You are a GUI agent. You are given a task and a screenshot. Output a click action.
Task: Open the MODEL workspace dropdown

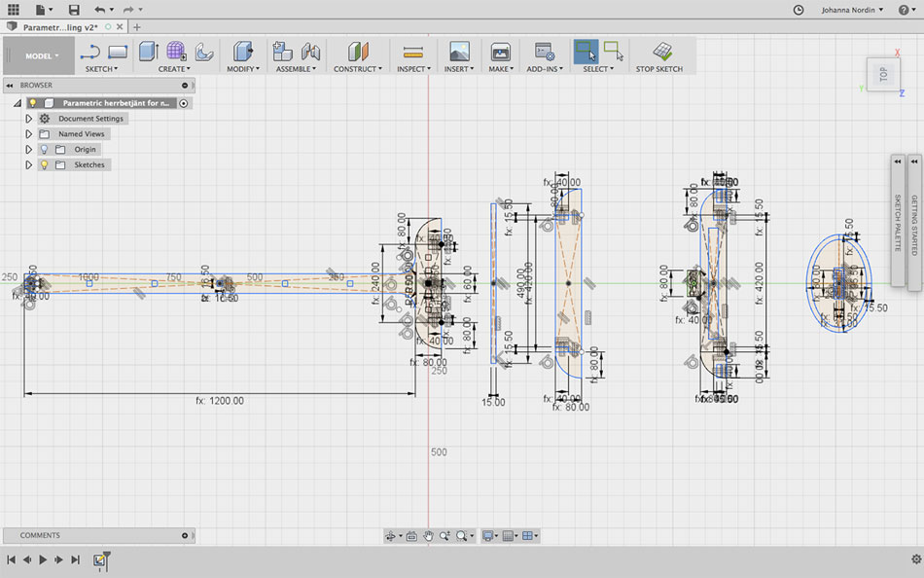coord(41,56)
